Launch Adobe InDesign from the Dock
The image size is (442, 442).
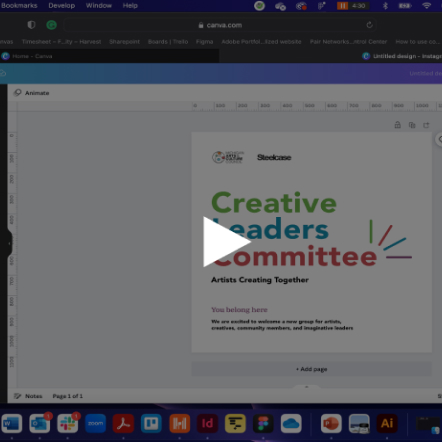(207, 424)
